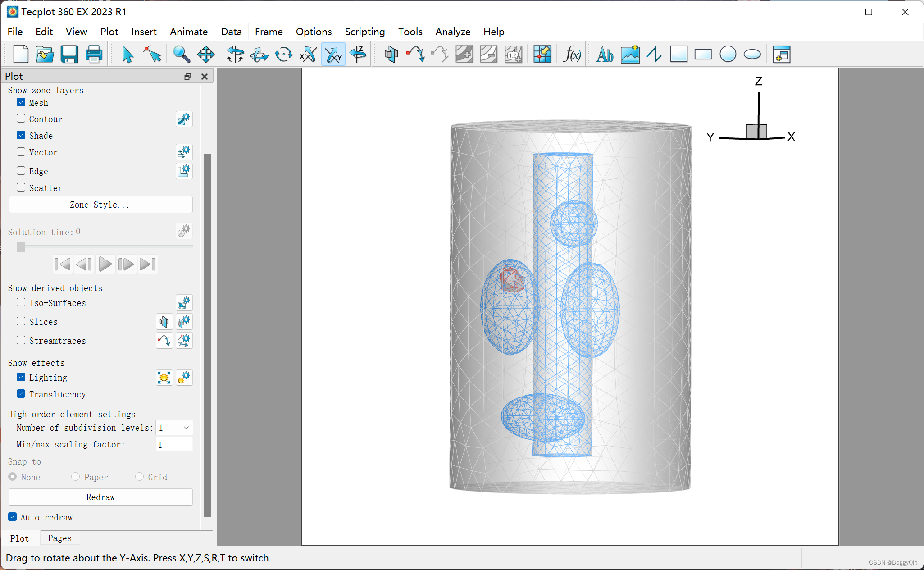
Task: Select the Zoom magnifier tool
Action: point(181,55)
